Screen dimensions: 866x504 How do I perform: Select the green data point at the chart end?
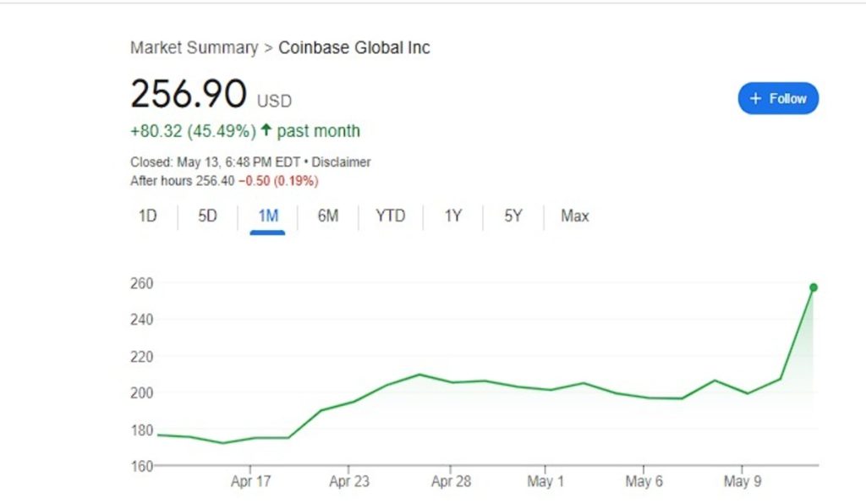click(x=813, y=287)
